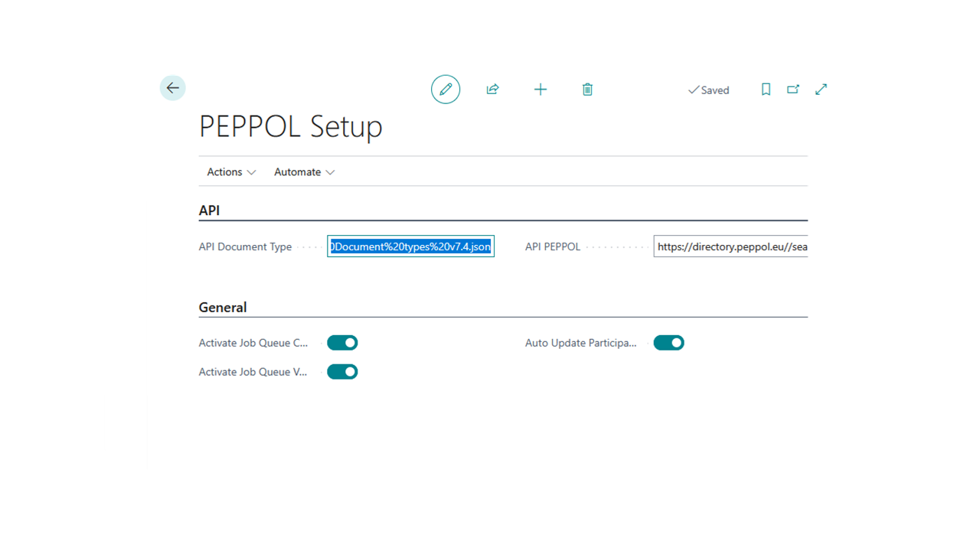
Task: Collapse the API section header
Action: (210, 210)
